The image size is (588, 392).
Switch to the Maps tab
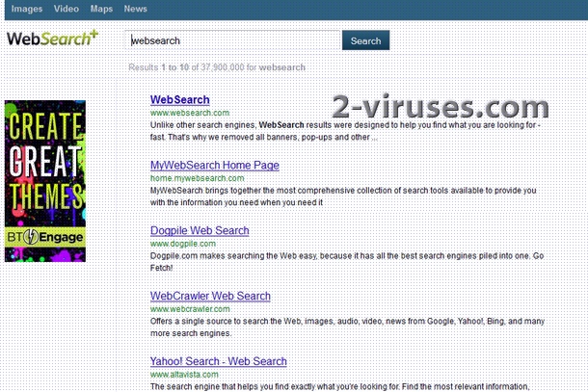tap(101, 9)
